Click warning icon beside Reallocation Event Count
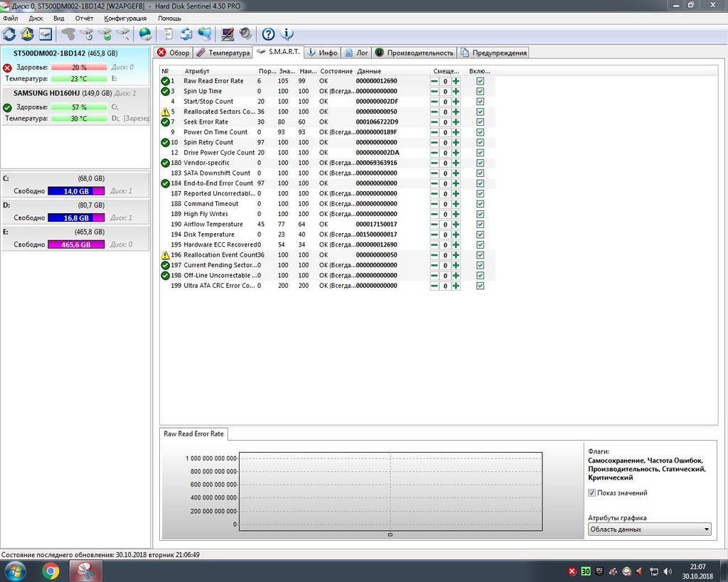This screenshot has height=582, width=728. [165, 255]
